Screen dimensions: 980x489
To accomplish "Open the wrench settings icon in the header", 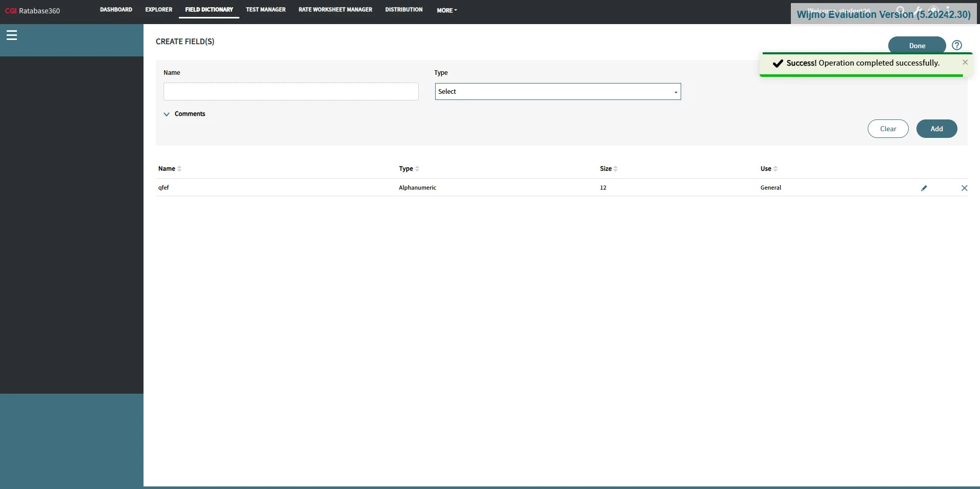I will (x=917, y=10).
